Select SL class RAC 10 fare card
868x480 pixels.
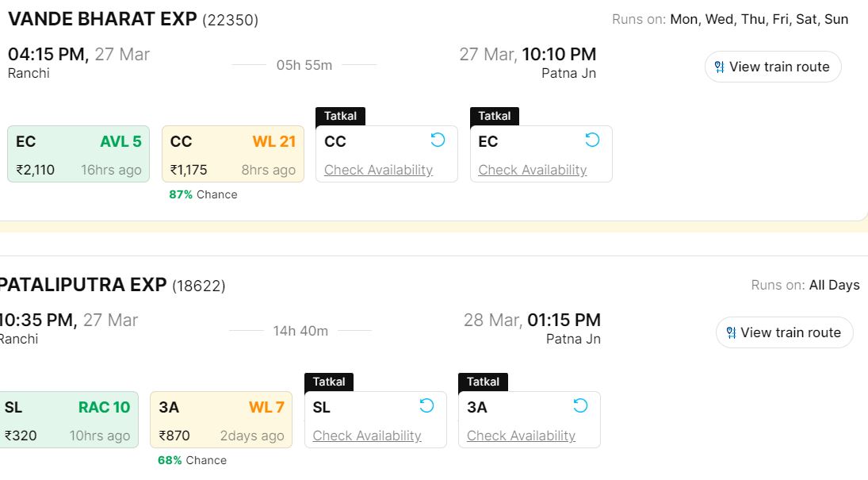67,420
